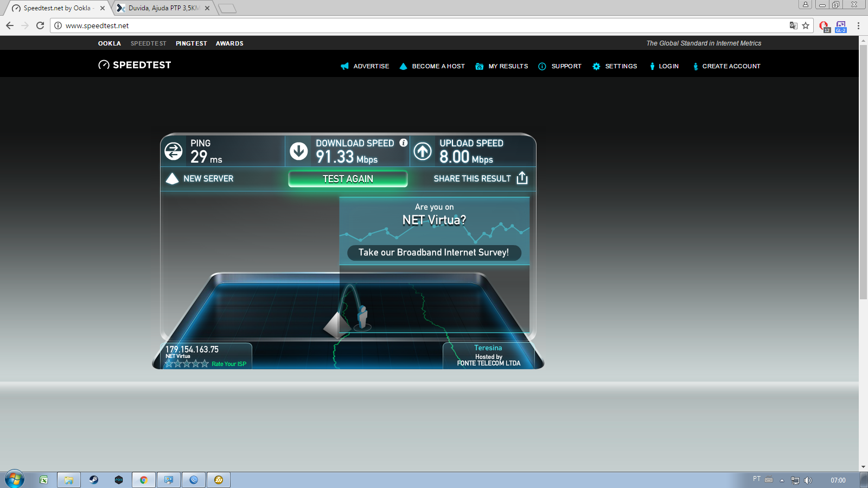Open the PT input language selector
The height and width of the screenshot is (488, 868).
tap(757, 479)
